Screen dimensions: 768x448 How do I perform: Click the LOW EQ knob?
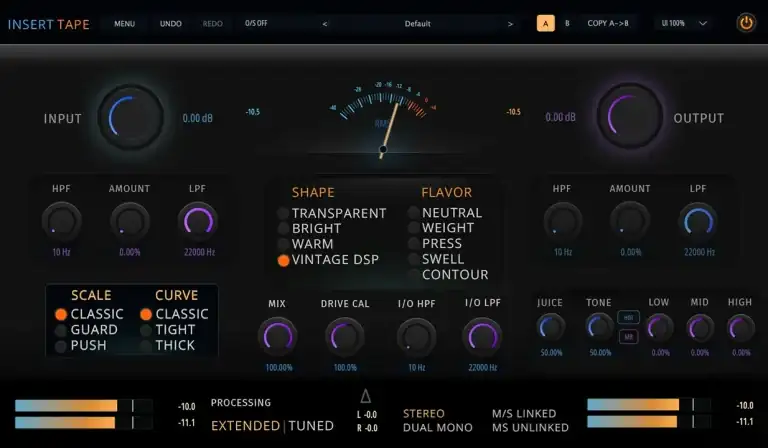[659, 328]
